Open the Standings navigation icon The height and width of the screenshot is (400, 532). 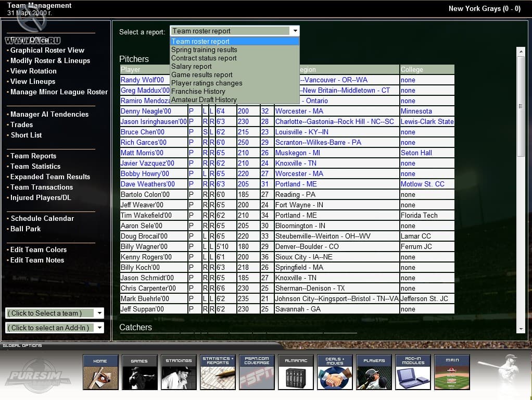[179, 372]
